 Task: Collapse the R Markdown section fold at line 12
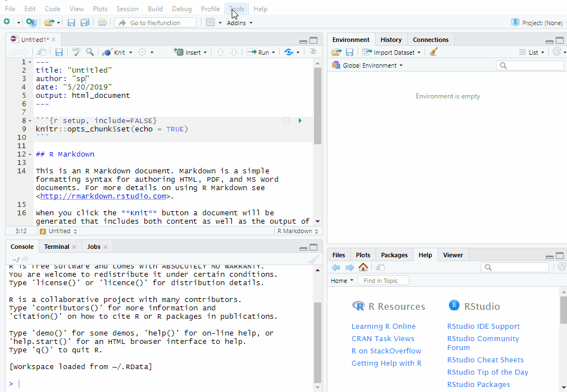point(30,154)
